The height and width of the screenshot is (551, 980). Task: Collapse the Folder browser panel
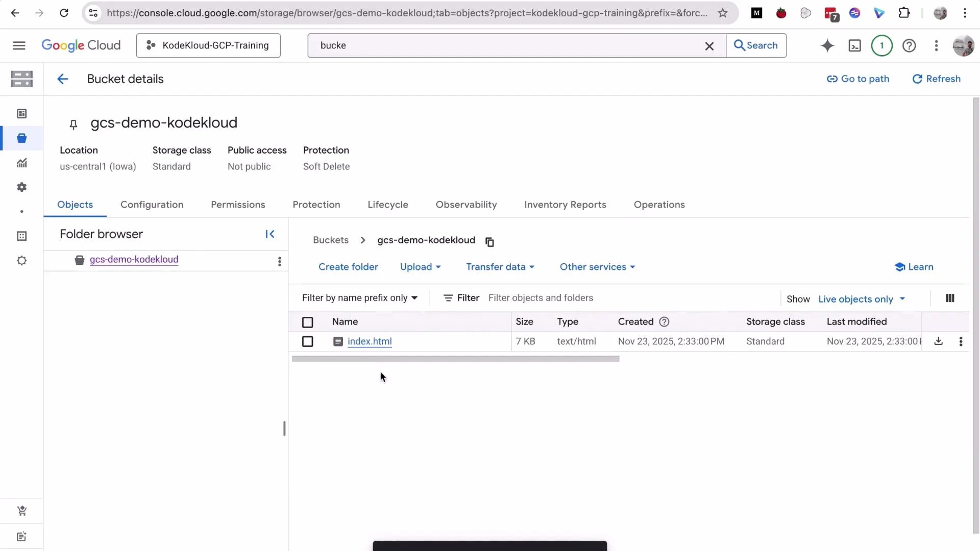click(x=270, y=234)
